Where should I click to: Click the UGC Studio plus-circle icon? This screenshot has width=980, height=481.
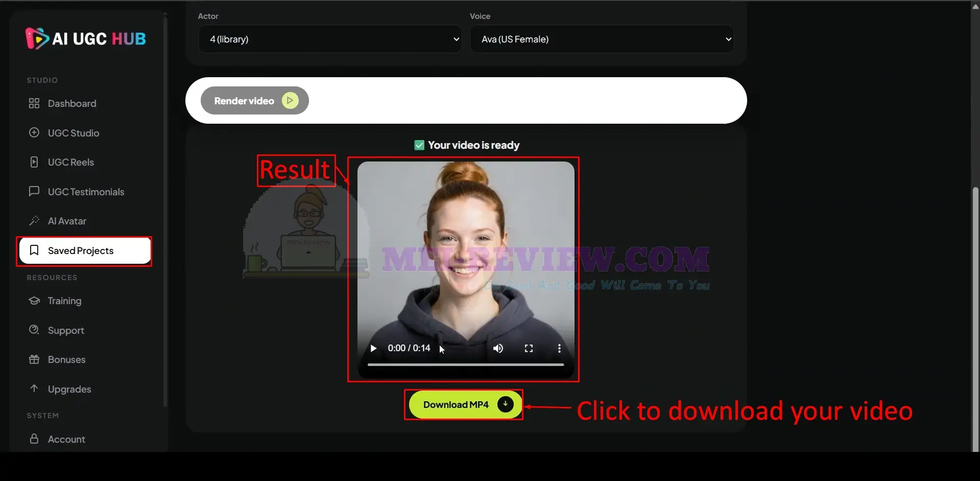(x=34, y=132)
